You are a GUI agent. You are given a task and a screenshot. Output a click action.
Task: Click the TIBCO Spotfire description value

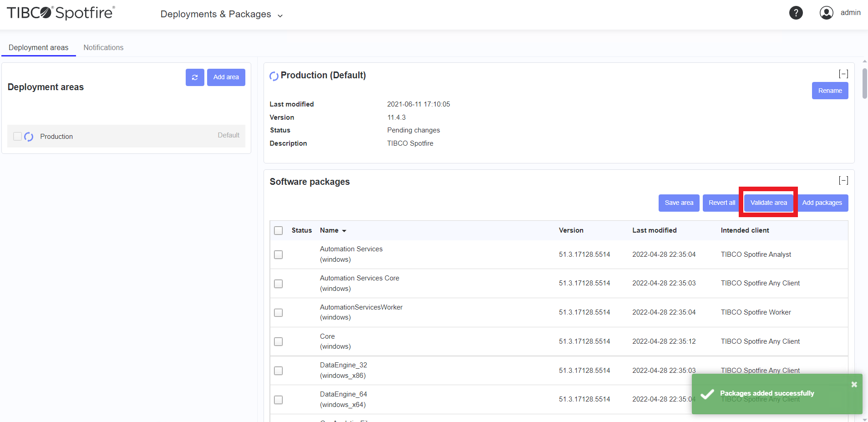coord(410,143)
